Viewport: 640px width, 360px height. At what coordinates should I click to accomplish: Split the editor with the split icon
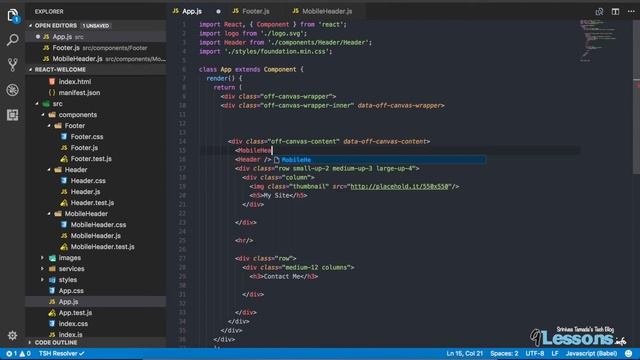615,11
